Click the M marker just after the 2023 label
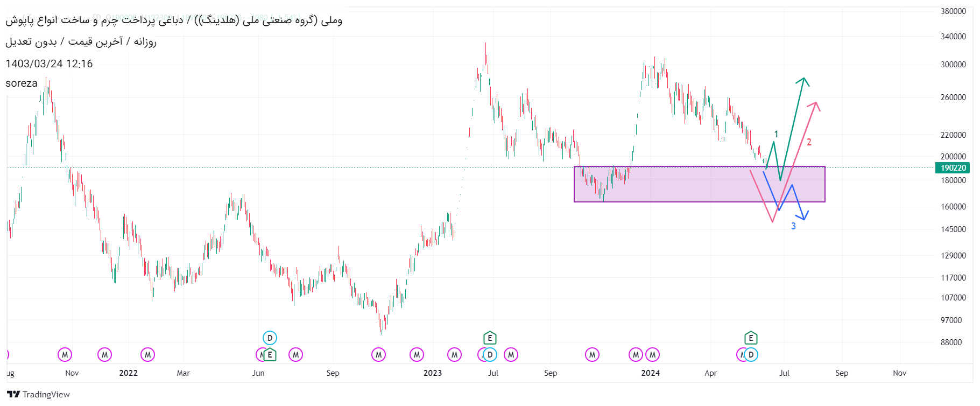Screen dimensions: 980x406 (454, 354)
